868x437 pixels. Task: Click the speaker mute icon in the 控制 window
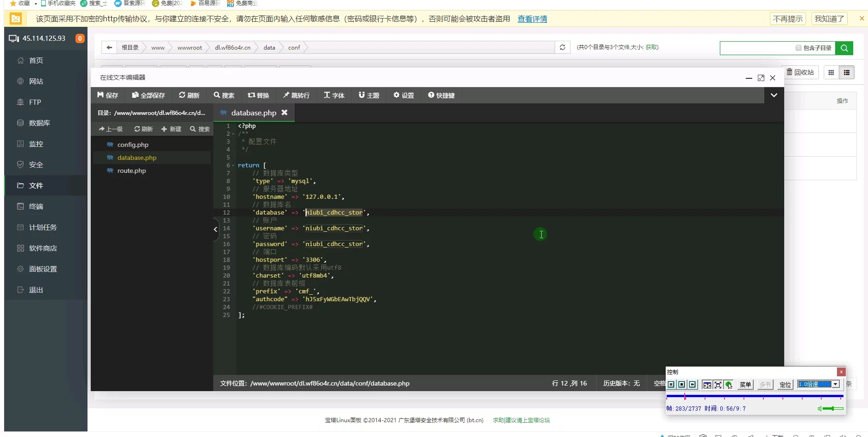click(819, 408)
